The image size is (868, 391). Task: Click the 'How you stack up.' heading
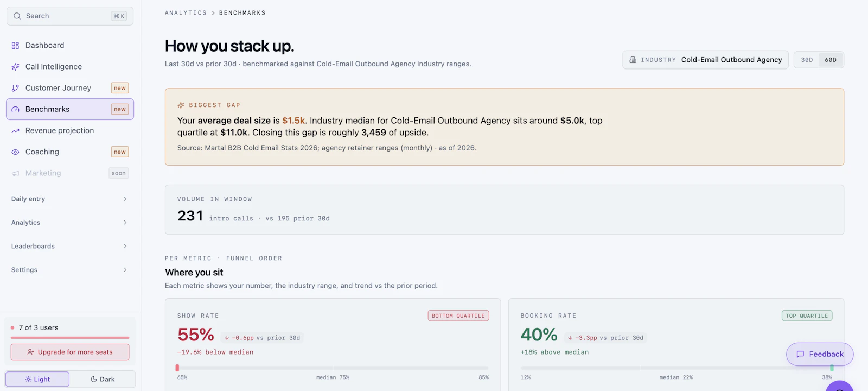point(229,46)
